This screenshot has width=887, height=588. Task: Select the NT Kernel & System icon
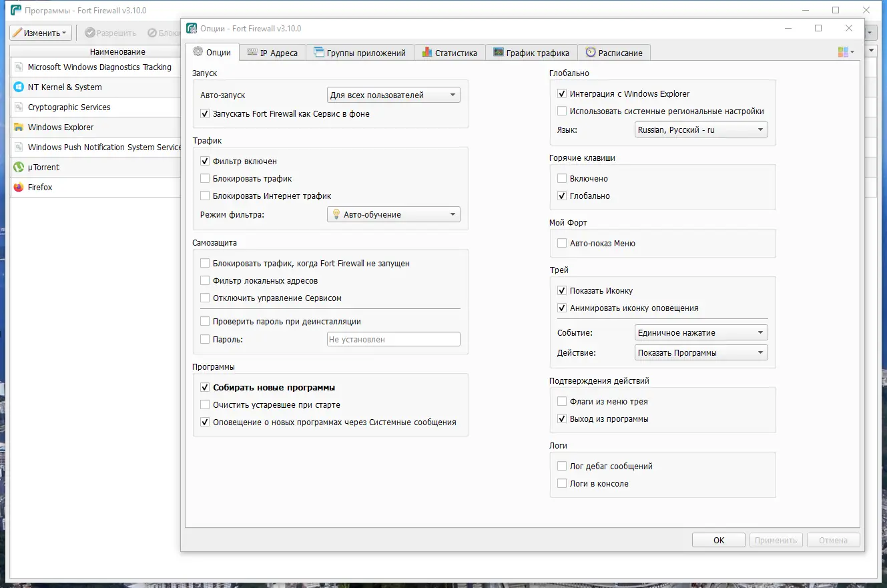pos(19,87)
